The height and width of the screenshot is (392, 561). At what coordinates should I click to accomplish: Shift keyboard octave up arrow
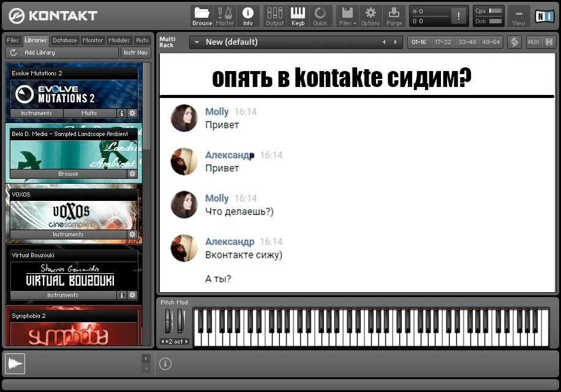[x=186, y=342]
